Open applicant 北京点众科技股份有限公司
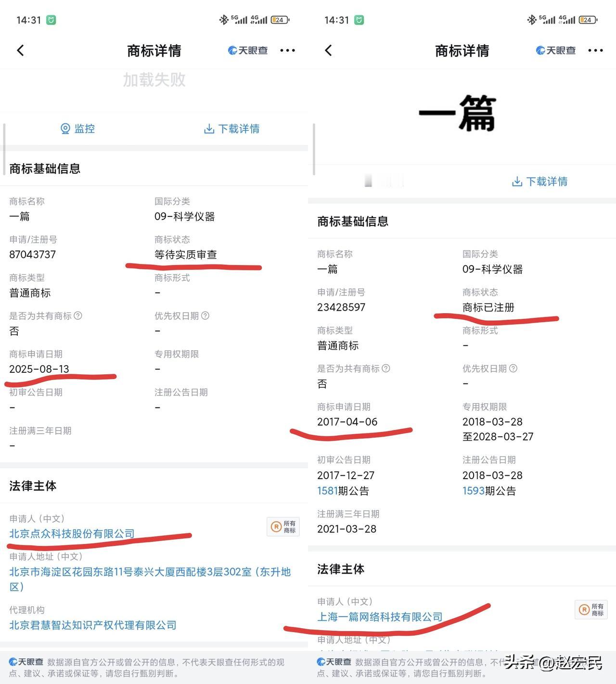The height and width of the screenshot is (684, 616). 72,533
